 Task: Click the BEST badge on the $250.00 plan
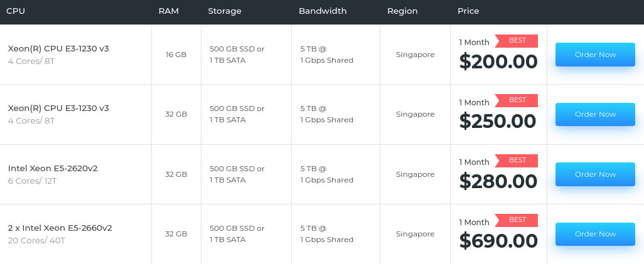tap(517, 100)
